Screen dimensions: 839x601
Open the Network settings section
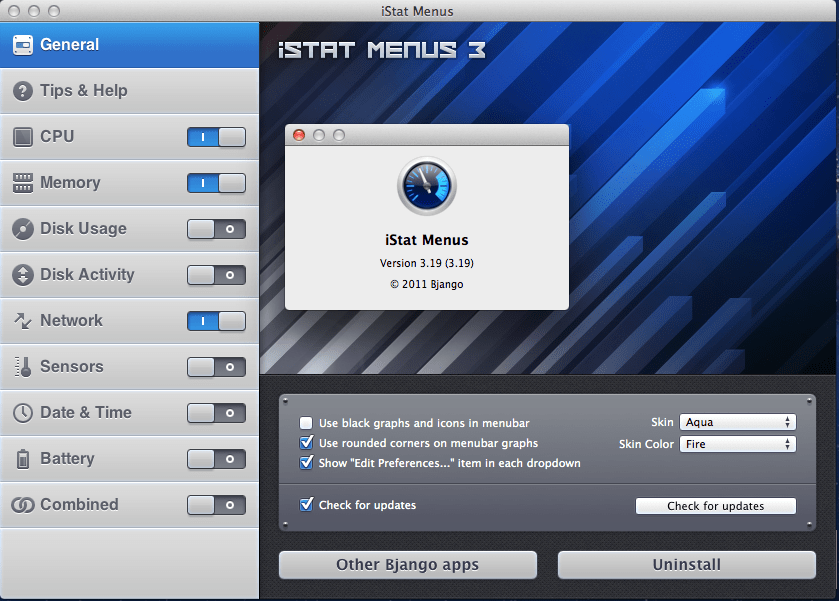[x=129, y=321]
